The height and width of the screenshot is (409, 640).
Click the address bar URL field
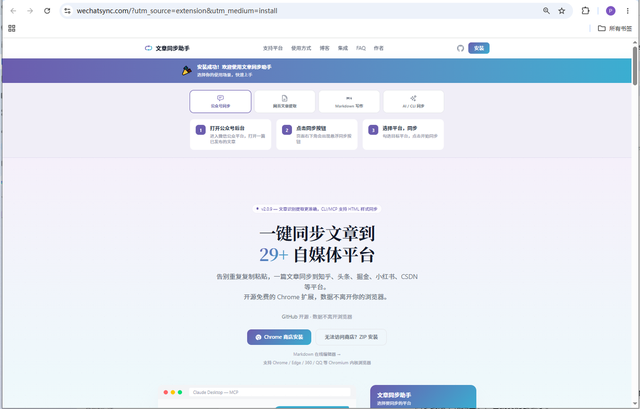tap(306, 11)
